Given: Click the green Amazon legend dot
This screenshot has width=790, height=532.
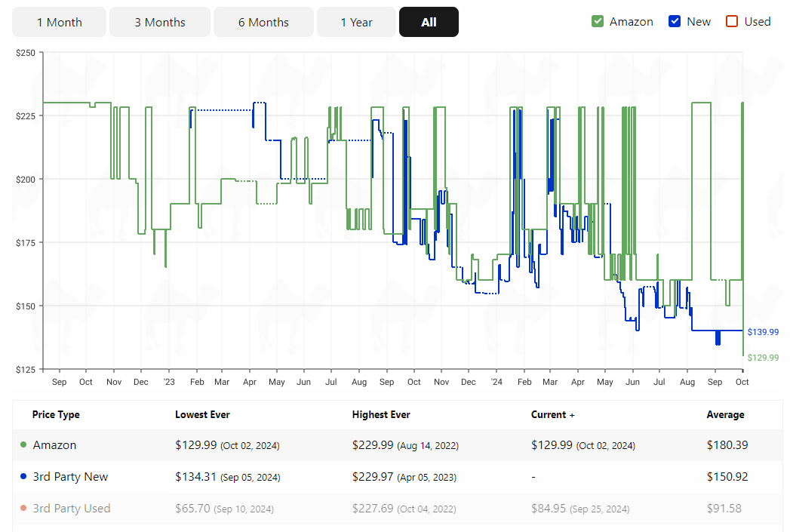Looking at the screenshot, I should point(23,444).
